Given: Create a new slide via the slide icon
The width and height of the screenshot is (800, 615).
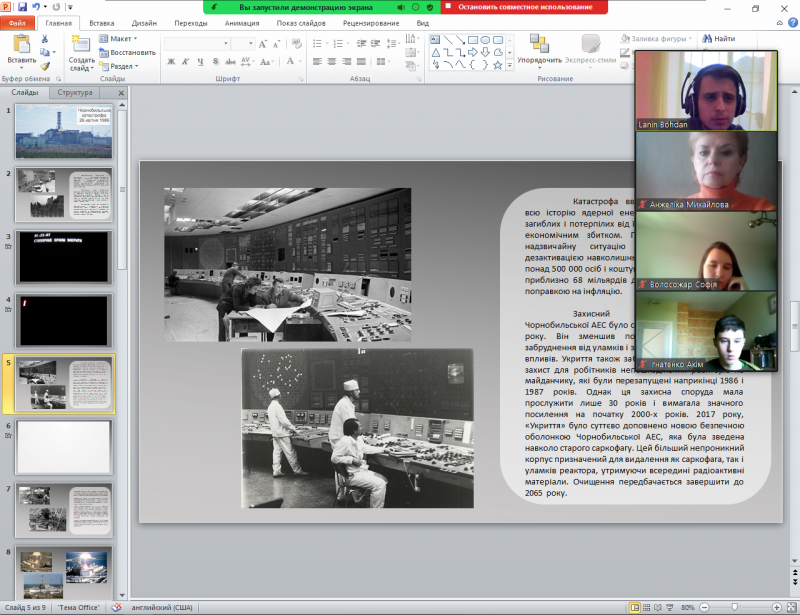Looking at the screenshot, I should (81, 44).
